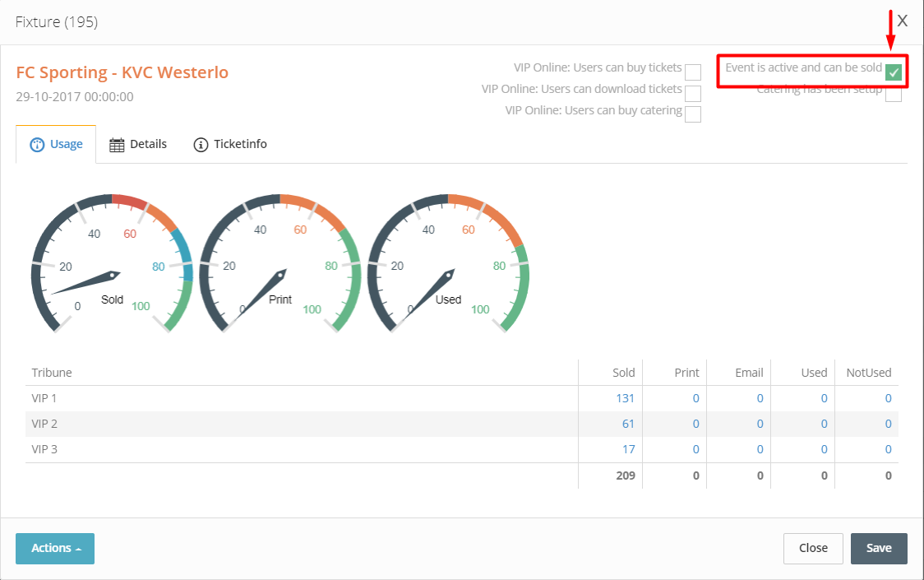Uncheck Event is active and can be sold
This screenshot has height=580, width=924.
point(894,72)
